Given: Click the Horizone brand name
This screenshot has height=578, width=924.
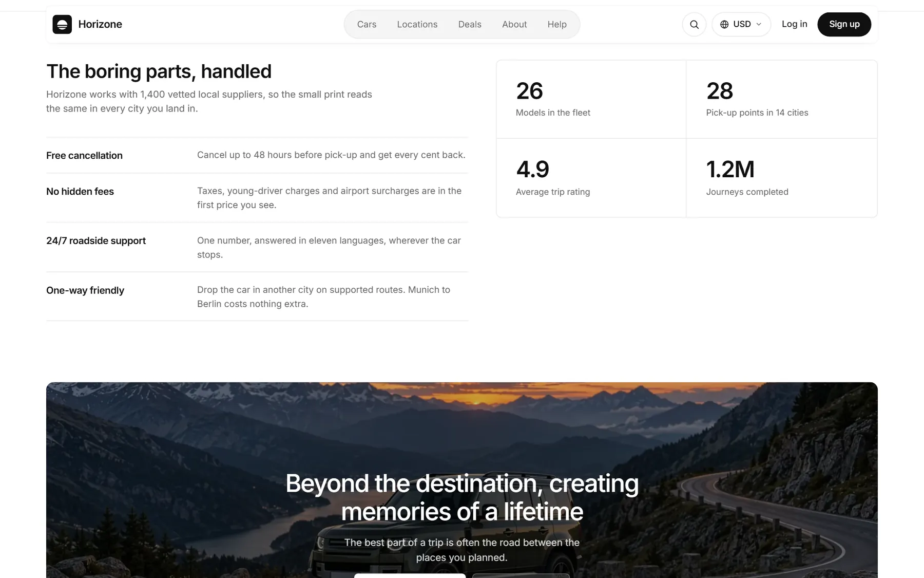Looking at the screenshot, I should 100,24.
